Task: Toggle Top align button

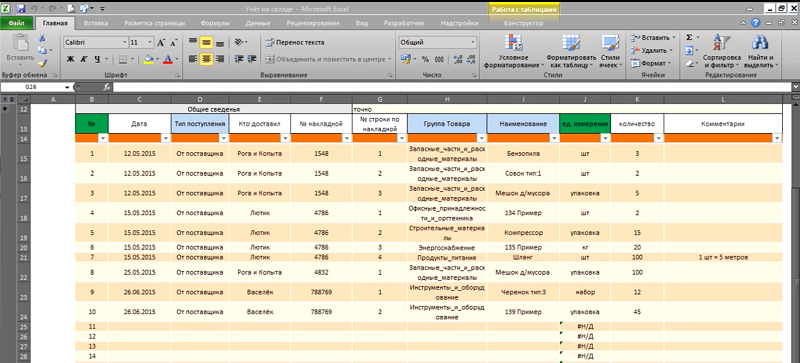Action: pyautogui.click(x=193, y=42)
